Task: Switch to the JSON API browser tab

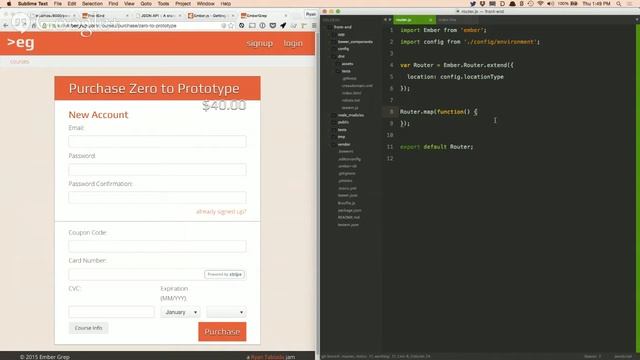Action: coord(158,16)
